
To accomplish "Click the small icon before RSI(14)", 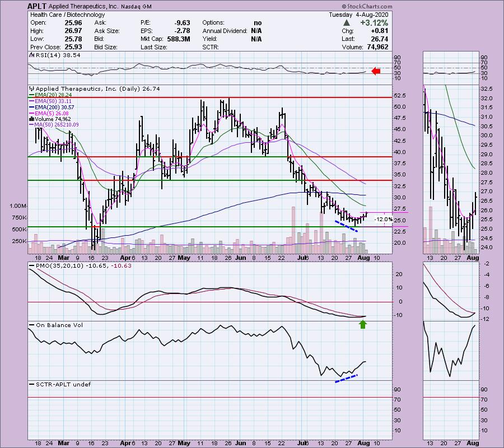I will click(x=31, y=55).
